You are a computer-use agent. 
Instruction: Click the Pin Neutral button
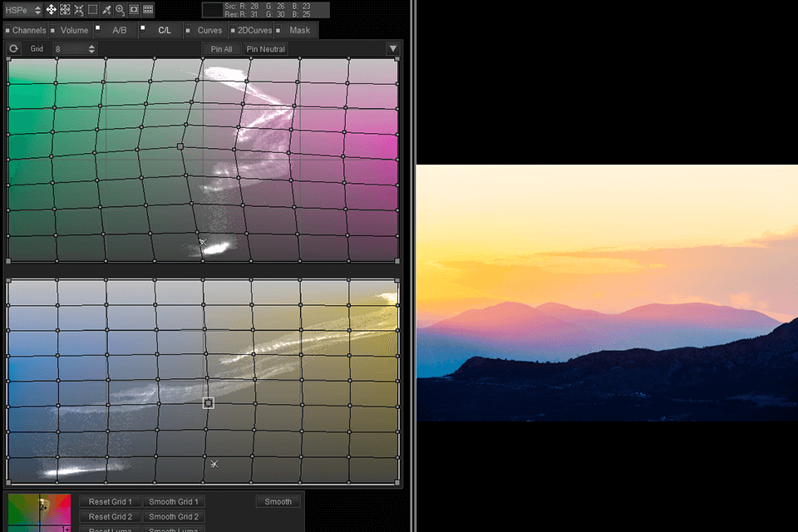[x=266, y=49]
